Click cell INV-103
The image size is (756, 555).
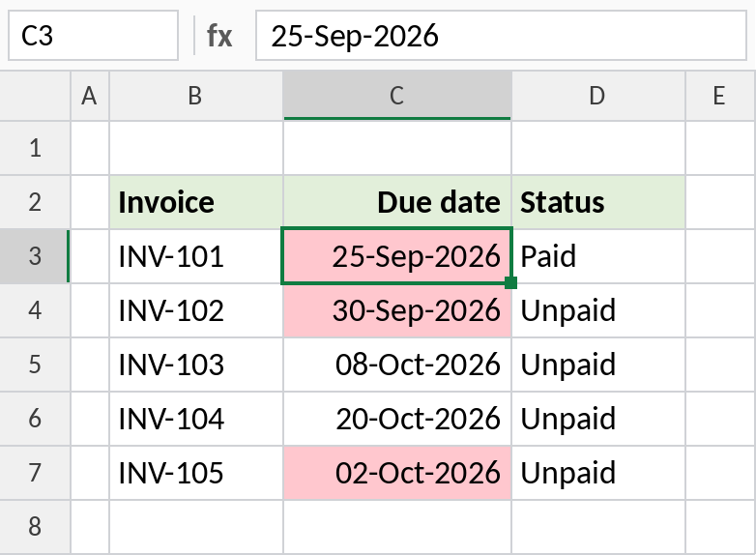(196, 365)
